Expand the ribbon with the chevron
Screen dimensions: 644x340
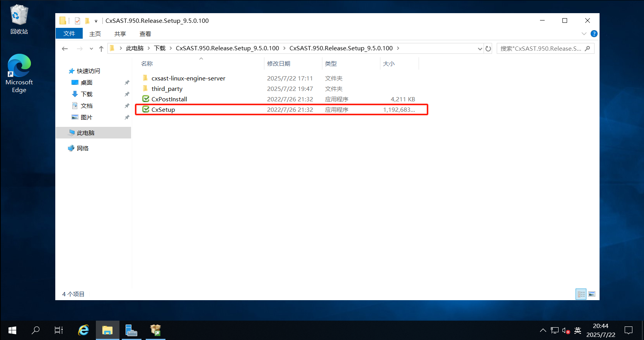[584, 34]
